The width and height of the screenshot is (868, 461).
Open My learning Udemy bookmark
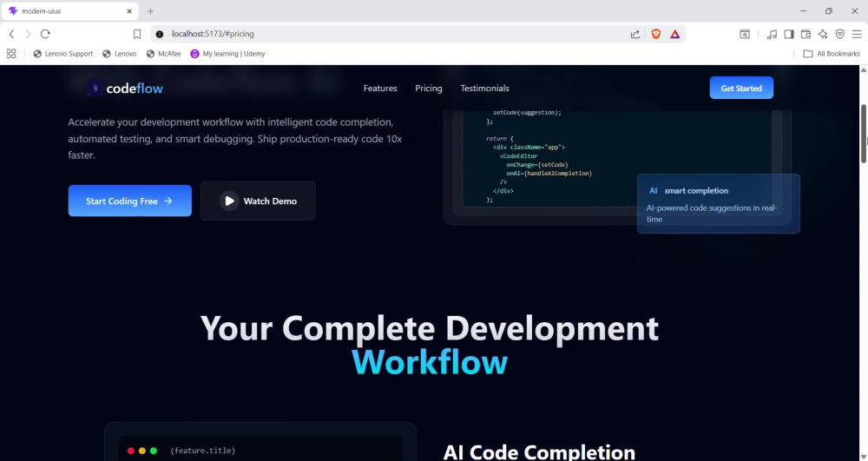coord(227,54)
